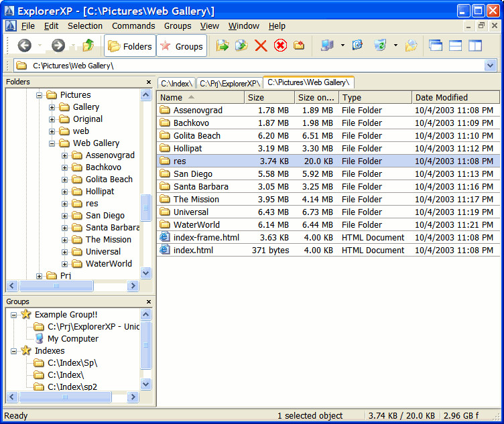Click the Folders panel vertical scrollbar thumb
This screenshot has height=424, width=504.
[145, 208]
